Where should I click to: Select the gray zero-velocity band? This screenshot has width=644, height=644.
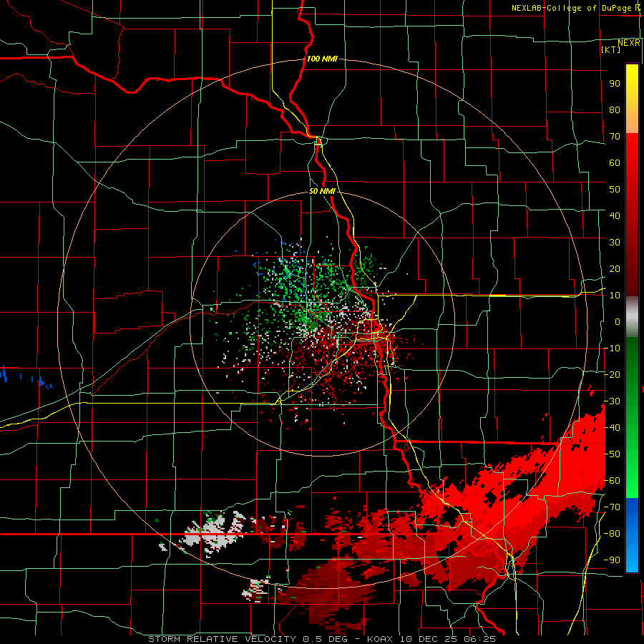point(632,317)
